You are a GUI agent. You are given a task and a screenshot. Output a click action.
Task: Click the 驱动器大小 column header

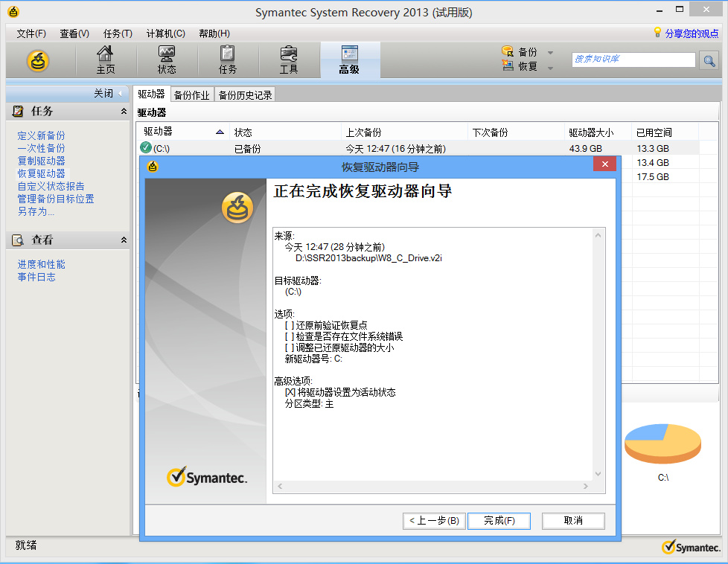pos(598,132)
